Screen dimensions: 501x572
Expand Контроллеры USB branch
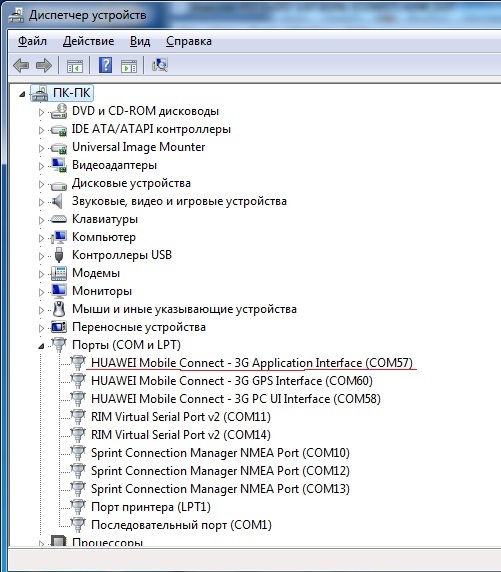41,256
